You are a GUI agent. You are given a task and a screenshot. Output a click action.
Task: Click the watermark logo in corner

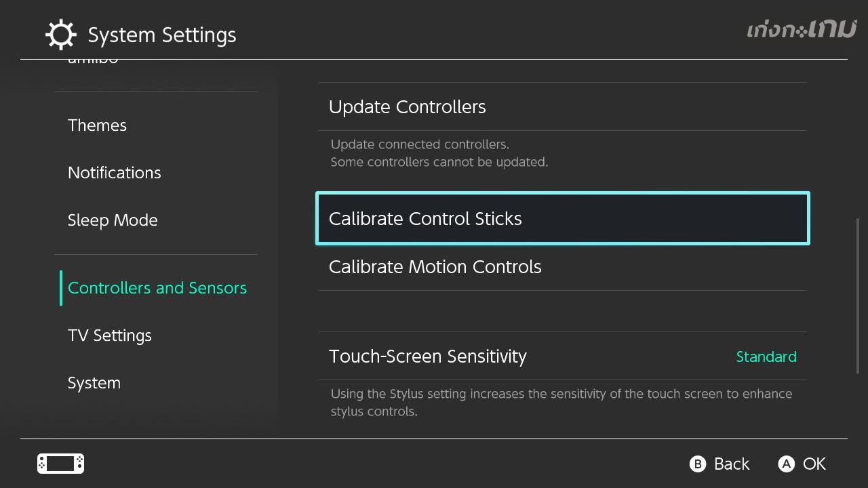[802, 30]
